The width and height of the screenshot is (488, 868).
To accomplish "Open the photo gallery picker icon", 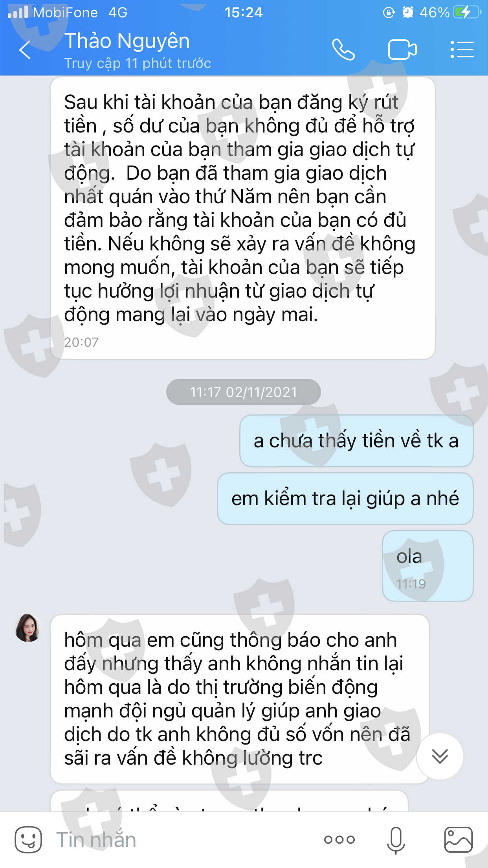I will coord(458,839).
